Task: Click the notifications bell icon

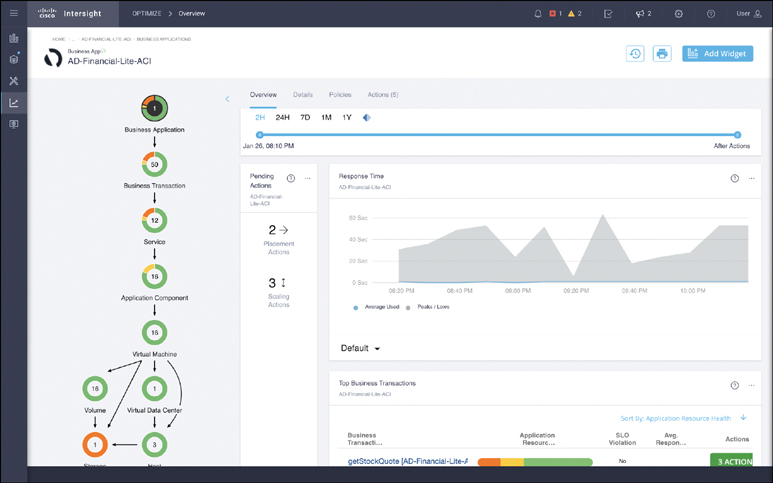Action: [x=538, y=14]
